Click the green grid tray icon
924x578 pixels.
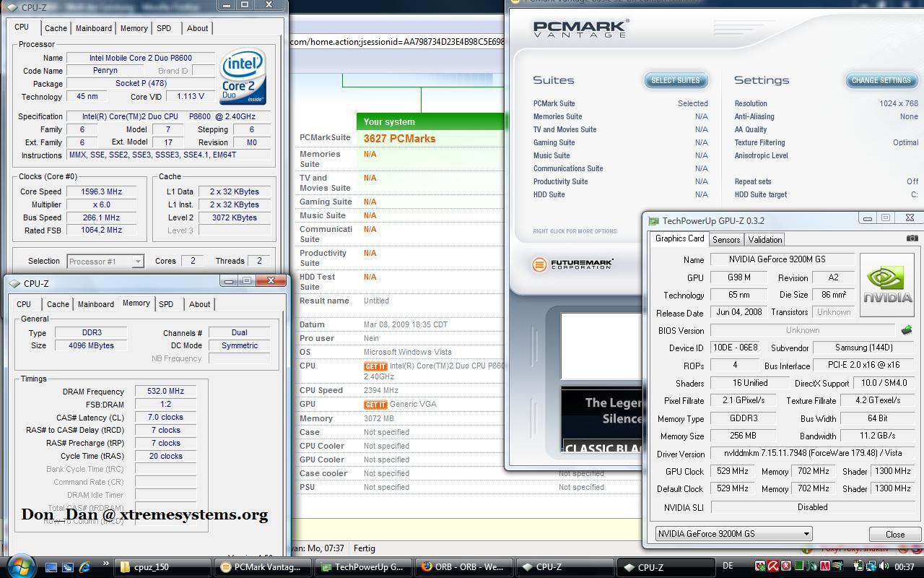pos(799,566)
